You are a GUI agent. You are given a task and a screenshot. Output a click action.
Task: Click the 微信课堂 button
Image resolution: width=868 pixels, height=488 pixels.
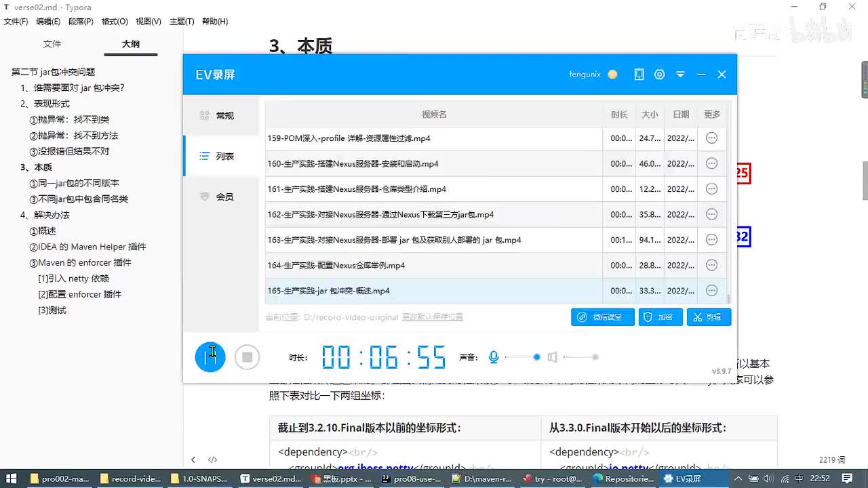(603, 317)
